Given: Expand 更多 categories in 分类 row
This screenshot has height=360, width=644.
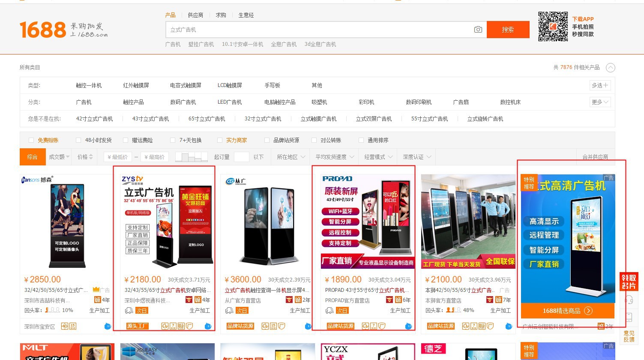Looking at the screenshot, I should tap(600, 102).
